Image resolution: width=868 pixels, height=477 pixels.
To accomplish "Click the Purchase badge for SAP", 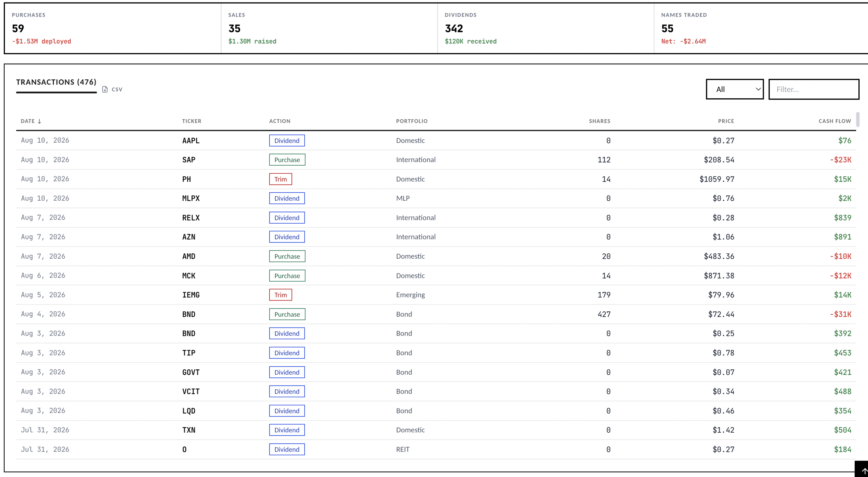I will click(x=287, y=160).
